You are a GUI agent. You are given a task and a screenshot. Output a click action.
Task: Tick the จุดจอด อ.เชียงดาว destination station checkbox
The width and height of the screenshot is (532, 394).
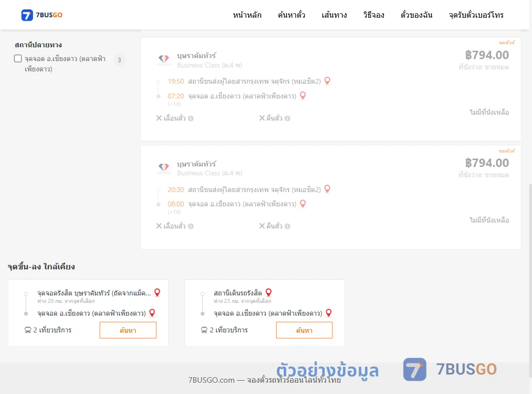pyautogui.click(x=18, y=59)
